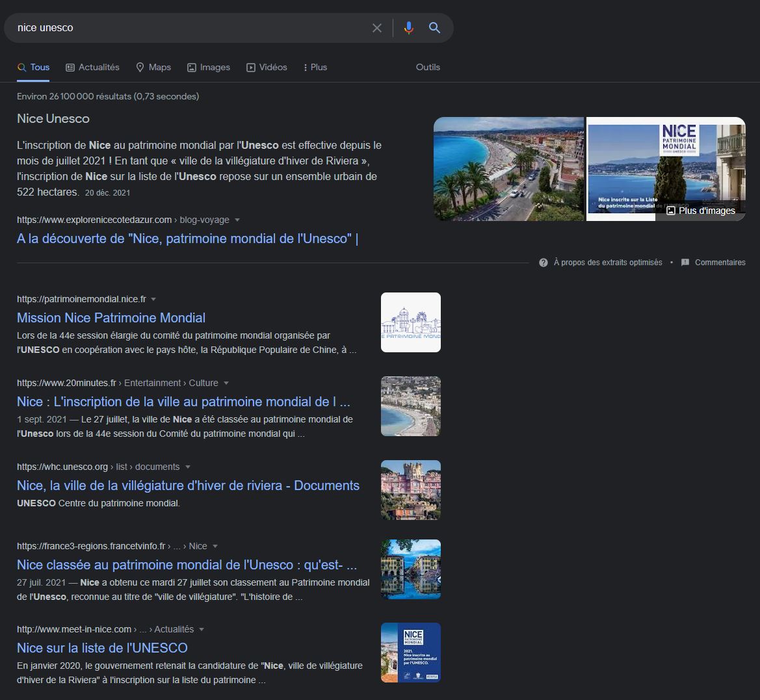Open Nice sur la liste de l'UNESCO link

coord(102,648)
